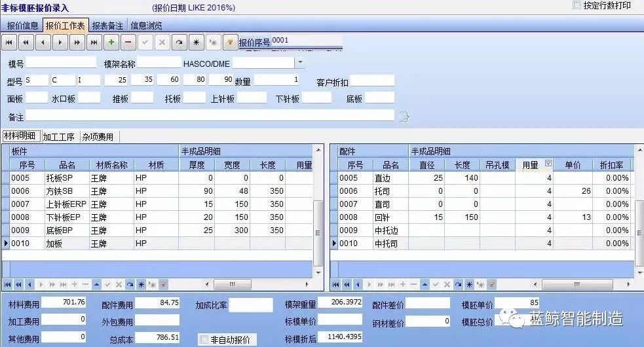Jump to last record in top toolbar
The image size is (644, 347).
coord(94,43)
